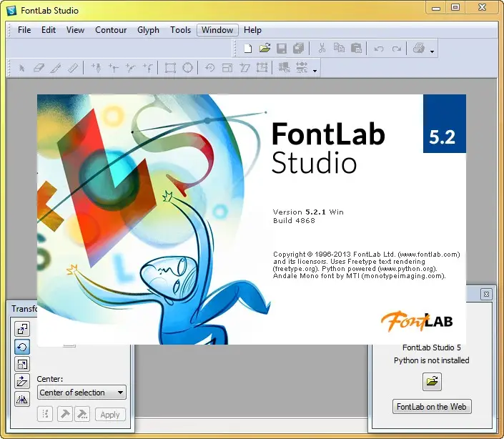Click the open folder button in welcome panel
The width and height of the screenshot is (504, 439).
click(432, 382)
